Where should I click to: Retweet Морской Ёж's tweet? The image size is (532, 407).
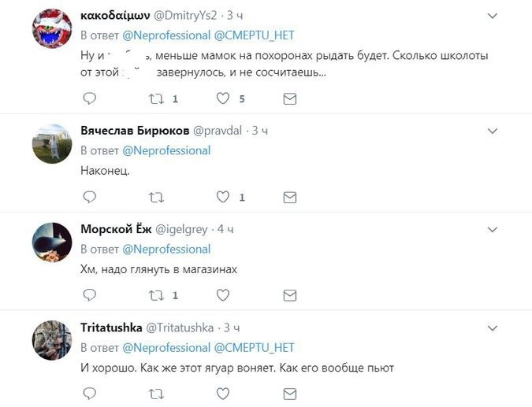click(156, 295)
